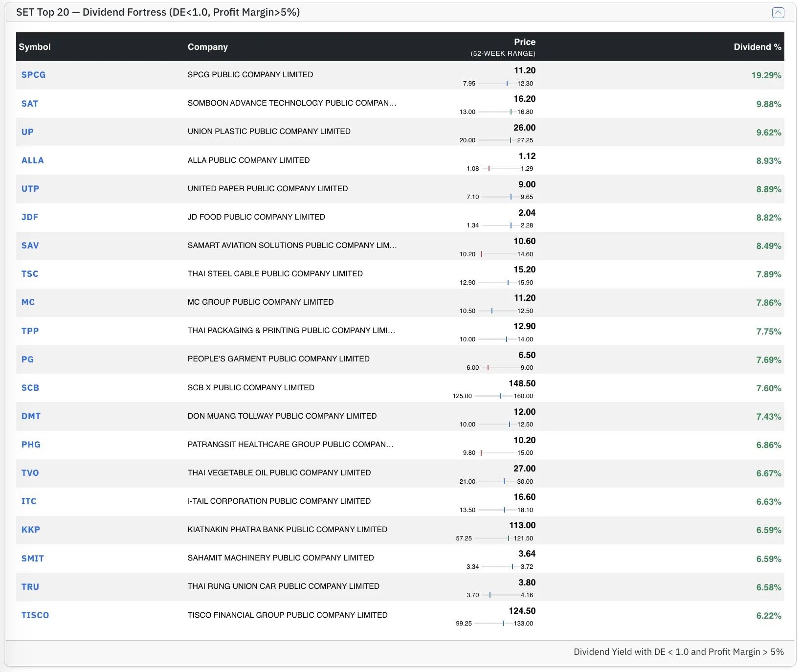This screenshot has height=672, width=801.
Task: Click the Symbol column header
Action: [35, 47]
